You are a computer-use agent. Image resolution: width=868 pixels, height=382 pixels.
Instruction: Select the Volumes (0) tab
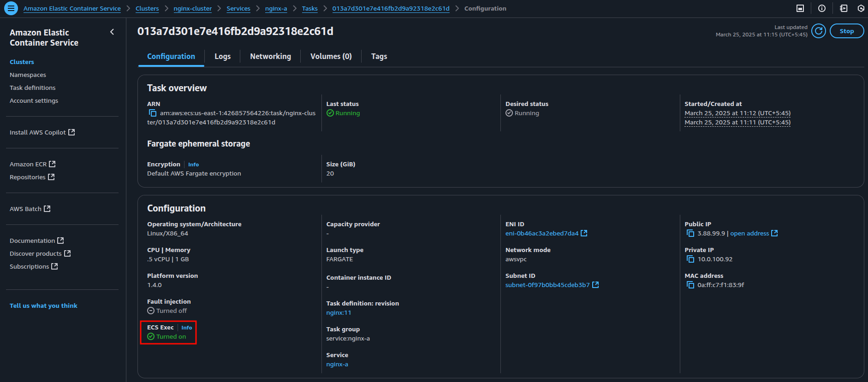coord(331,56)
